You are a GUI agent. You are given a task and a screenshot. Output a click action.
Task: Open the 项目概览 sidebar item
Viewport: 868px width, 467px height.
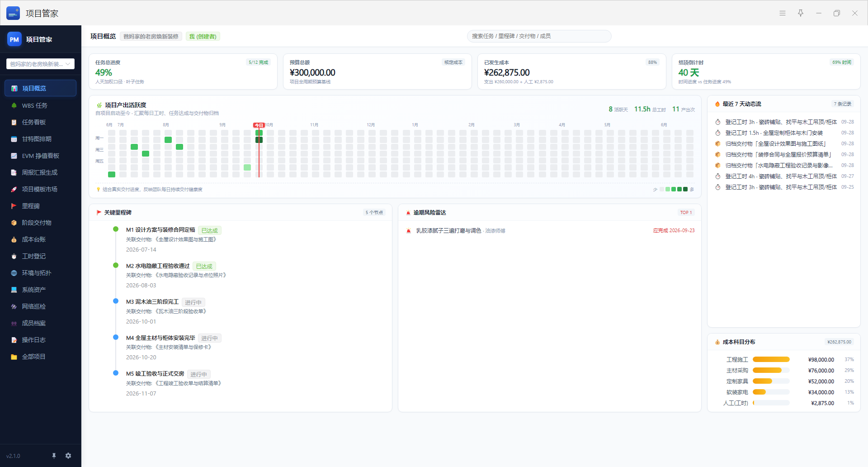pyautogui.click(x=40, y=88)
